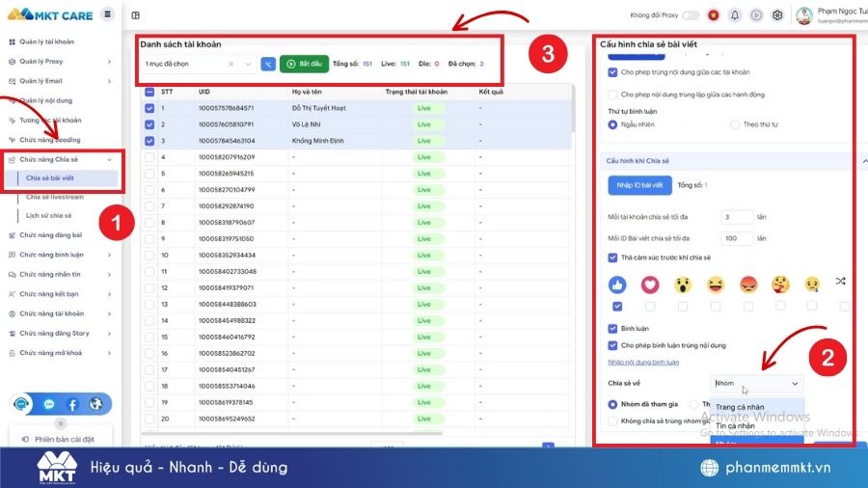Select the Wow reaction emoji

683,285
